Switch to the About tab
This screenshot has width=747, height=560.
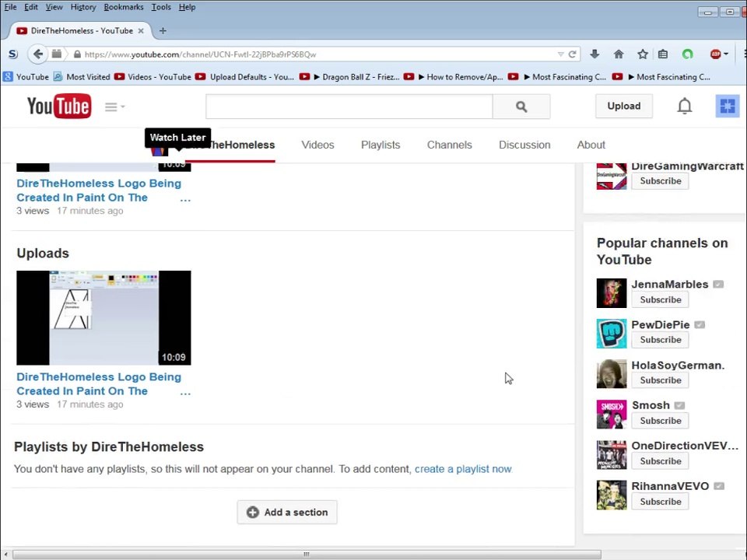[x=591, y=145]
